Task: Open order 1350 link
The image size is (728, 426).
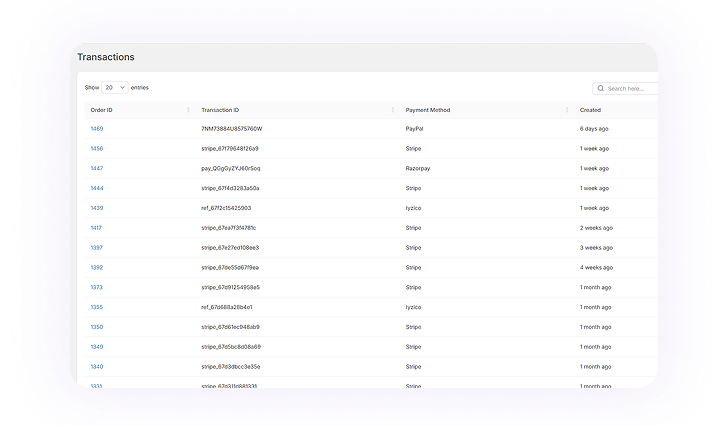Action: tap(97, 327)
